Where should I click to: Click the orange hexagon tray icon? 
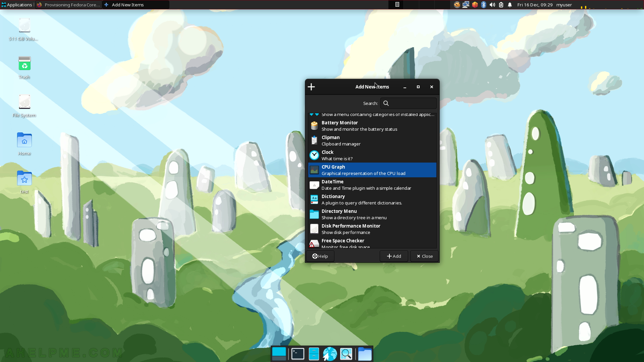475,5
